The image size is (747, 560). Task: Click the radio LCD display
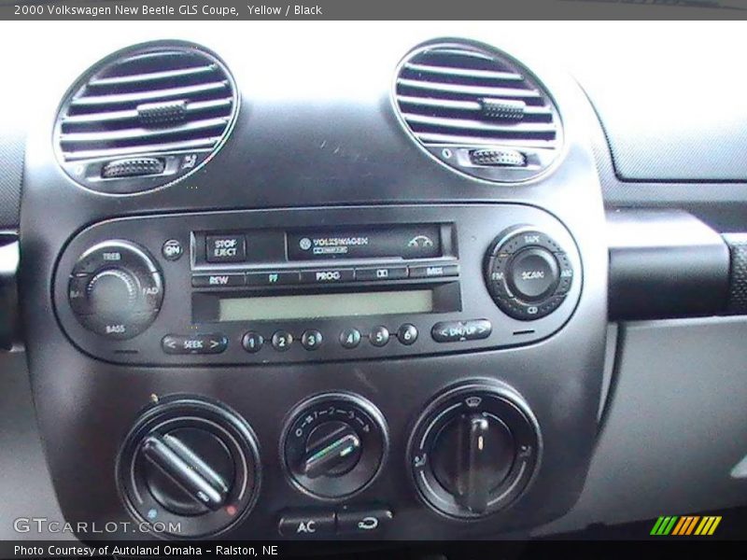tap(326, 304)
